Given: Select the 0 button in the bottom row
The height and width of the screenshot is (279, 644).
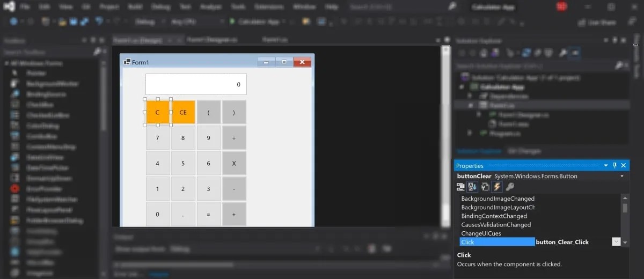Looking at the screenshot, I should point(157,214).
